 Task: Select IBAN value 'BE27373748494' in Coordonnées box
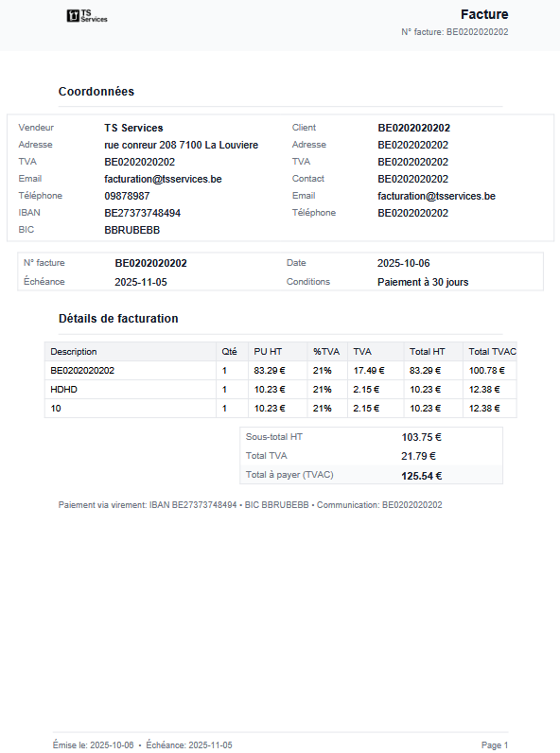tap(142, 213)
